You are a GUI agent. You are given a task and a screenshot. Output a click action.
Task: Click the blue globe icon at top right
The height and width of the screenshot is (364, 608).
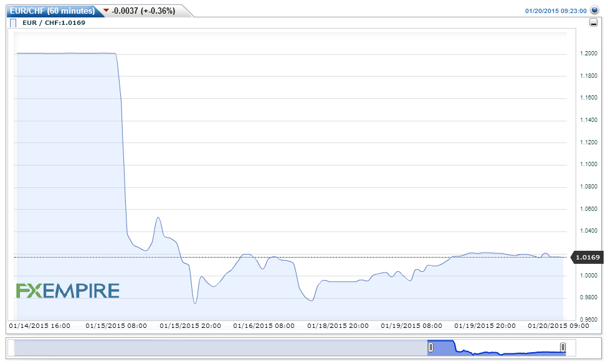(594, 10)
